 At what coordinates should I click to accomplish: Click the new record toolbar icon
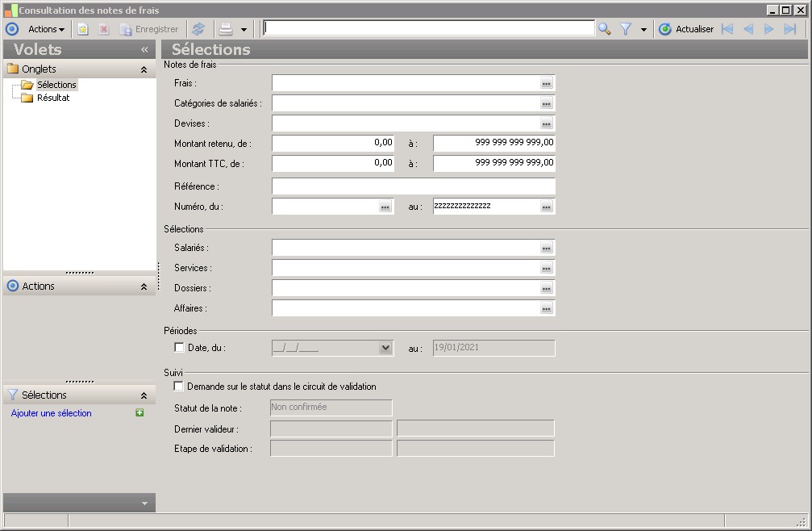pos(83,29)
